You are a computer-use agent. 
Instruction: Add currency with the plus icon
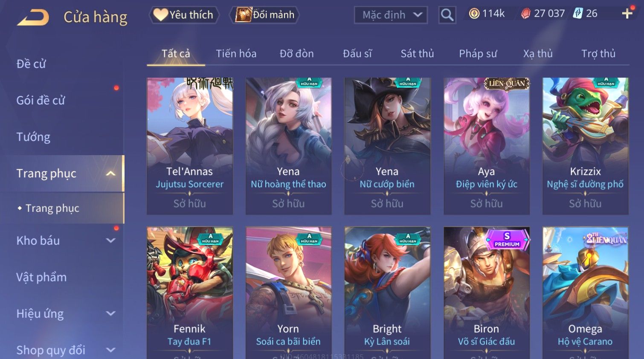coord(627,14)
